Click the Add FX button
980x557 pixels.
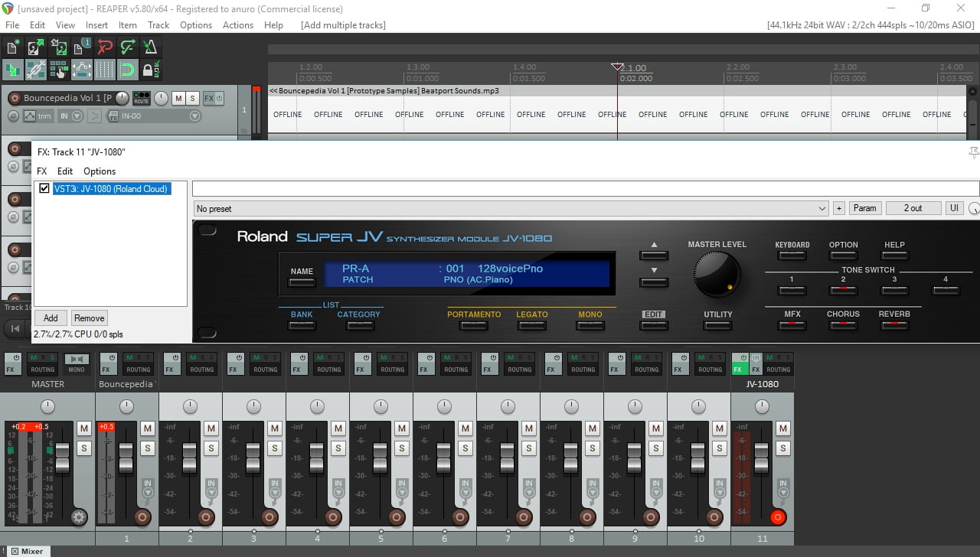pos(51,318)
